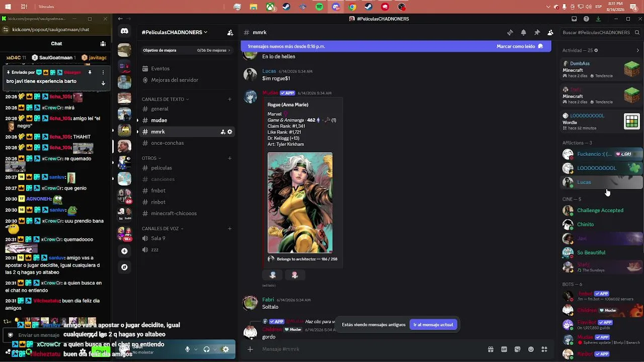644x362 pixels.
Task: Open the fmbot channel
Action: point(186,191)
